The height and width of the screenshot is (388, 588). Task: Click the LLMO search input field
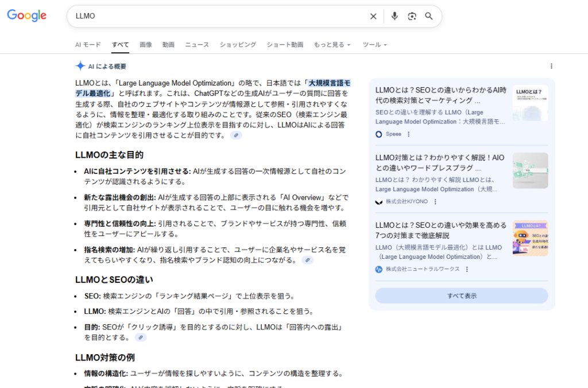coord(218,16)
